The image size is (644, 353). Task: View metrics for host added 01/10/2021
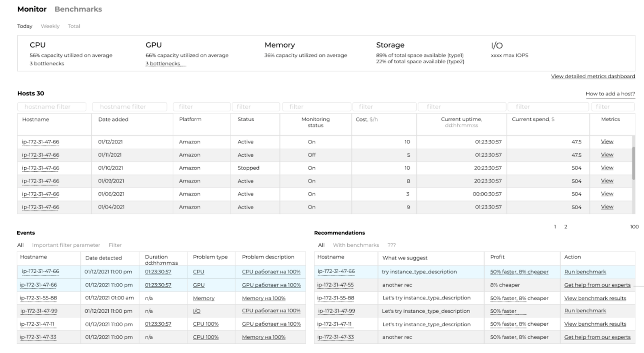coord(607,168)
